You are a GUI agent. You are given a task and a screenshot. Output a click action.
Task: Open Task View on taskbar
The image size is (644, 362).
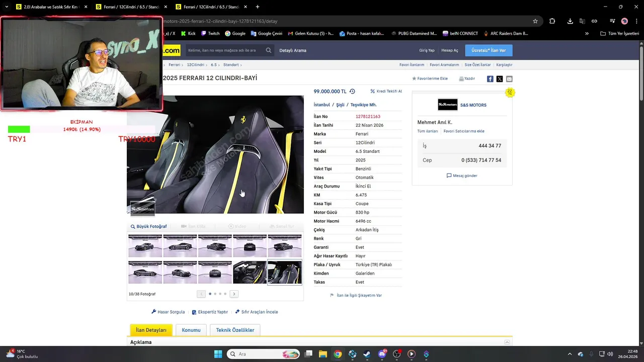(308, 354)
